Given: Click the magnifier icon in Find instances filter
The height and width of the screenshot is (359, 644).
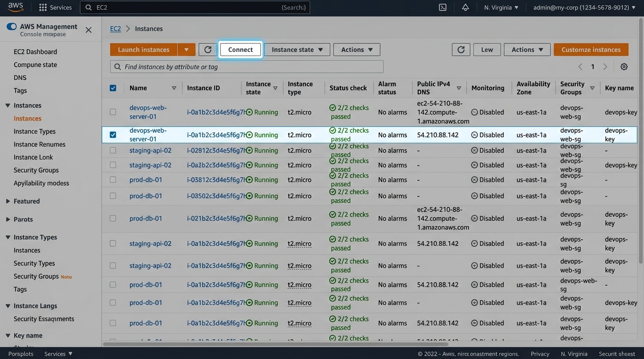Looking at the screenshot, I should coord(117,67).
